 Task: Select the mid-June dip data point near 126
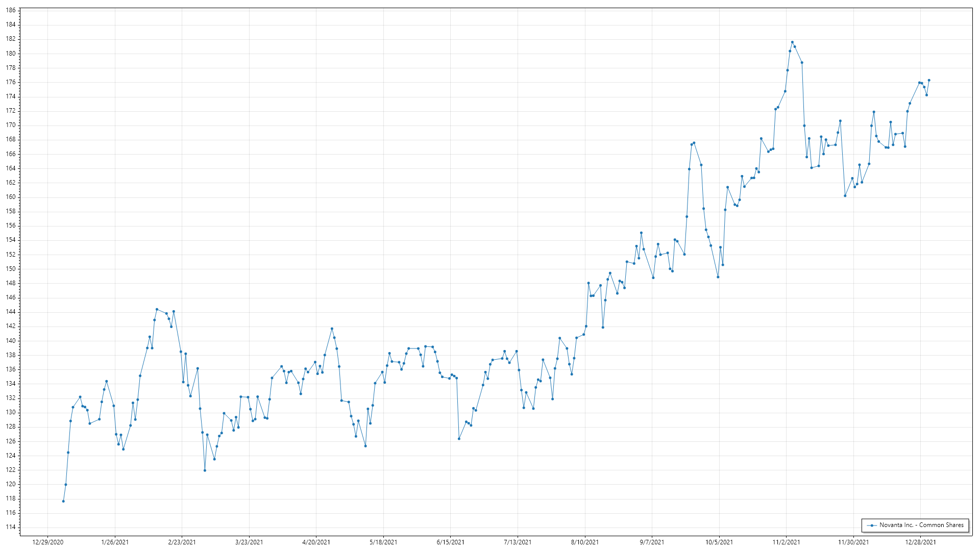coord(459,439)
